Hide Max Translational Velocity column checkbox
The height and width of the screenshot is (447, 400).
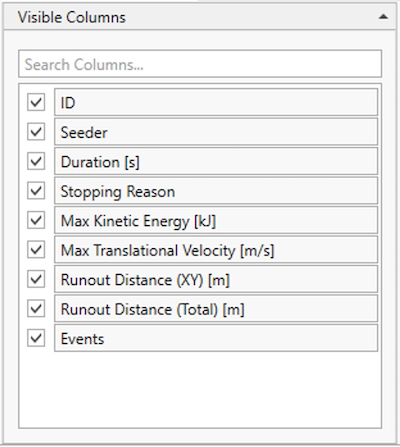(x=36, y=249)
